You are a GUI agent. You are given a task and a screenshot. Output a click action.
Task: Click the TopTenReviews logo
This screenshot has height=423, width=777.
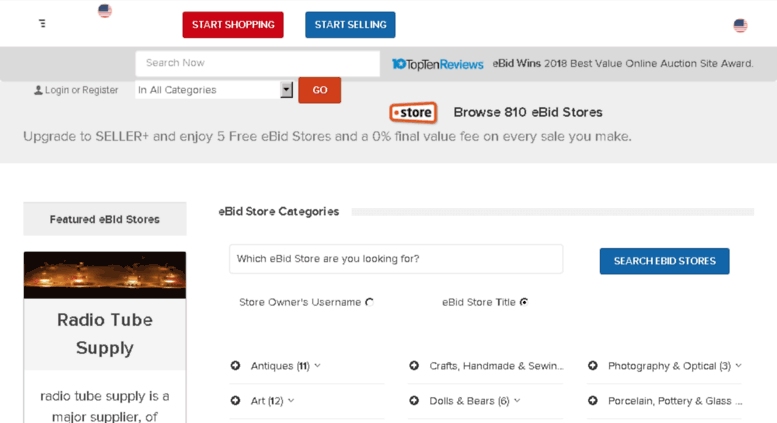pyautogui.click(x=438, y=64)
